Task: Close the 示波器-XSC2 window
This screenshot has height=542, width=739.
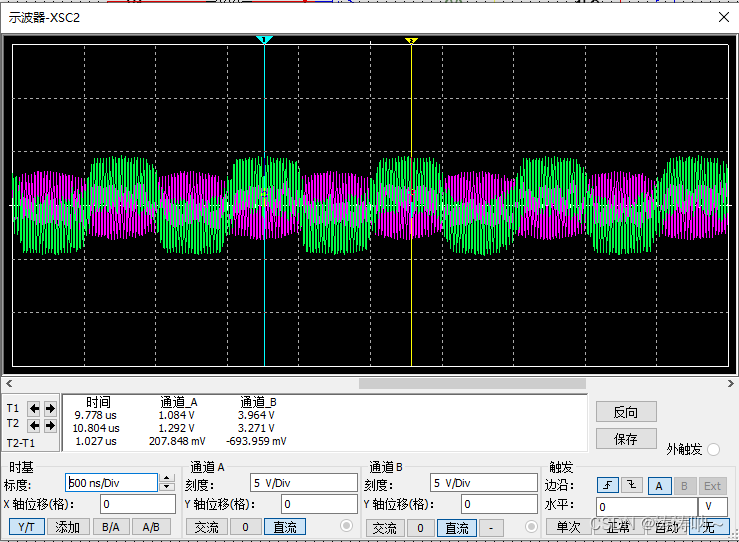Action: tap(724, 17)
